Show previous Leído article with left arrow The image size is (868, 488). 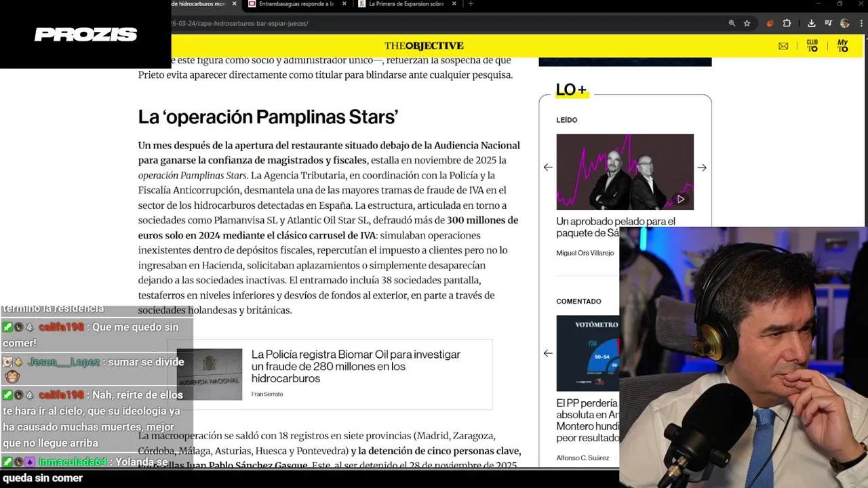548,167
